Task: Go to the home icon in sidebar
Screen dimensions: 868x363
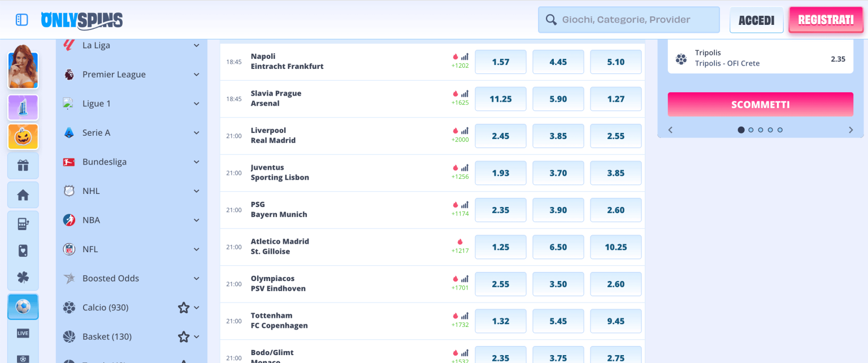Action: 23,195
